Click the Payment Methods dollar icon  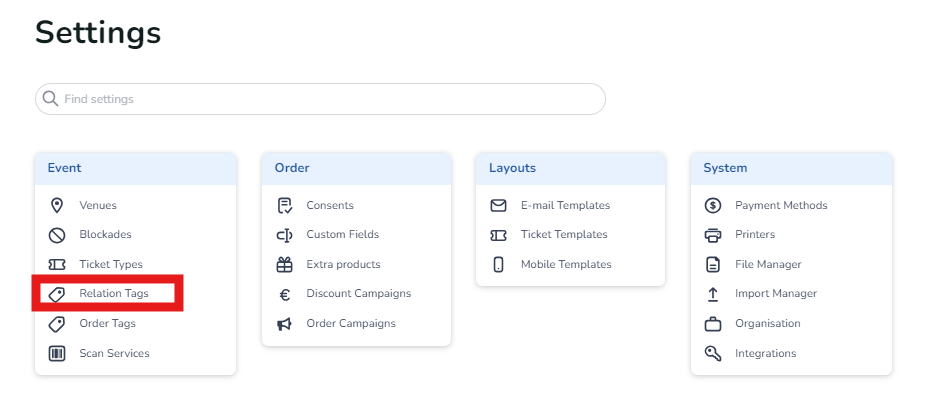pos(713,205)
